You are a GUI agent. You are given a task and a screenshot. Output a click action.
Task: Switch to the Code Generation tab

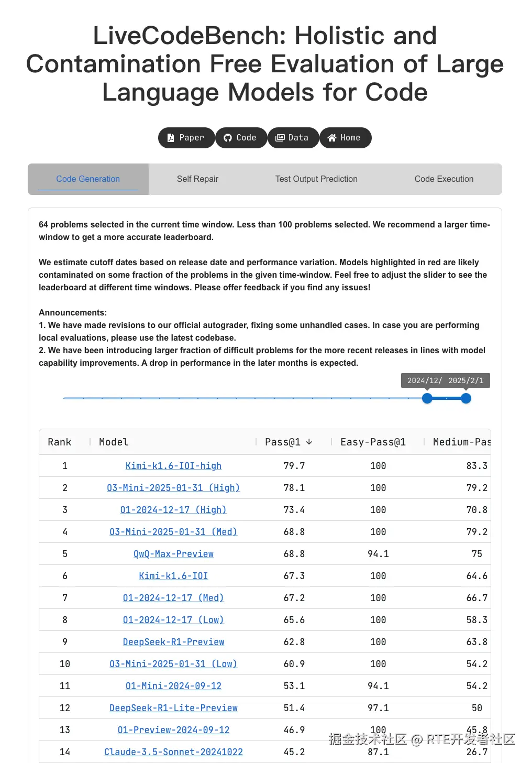coord(88,179)
